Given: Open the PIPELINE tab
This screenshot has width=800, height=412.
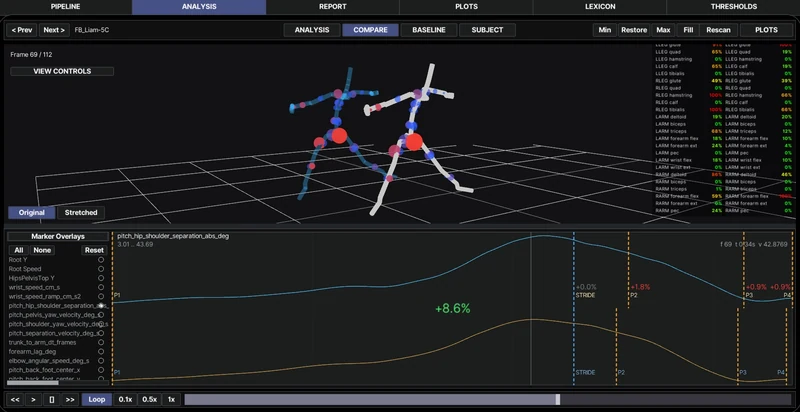Looking at the screenshot, I should pos(65,7).
